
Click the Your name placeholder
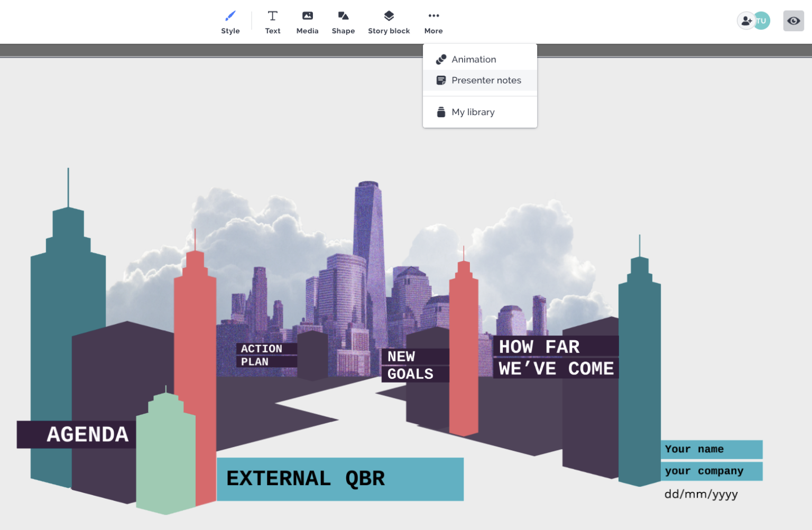click(694, 449)
